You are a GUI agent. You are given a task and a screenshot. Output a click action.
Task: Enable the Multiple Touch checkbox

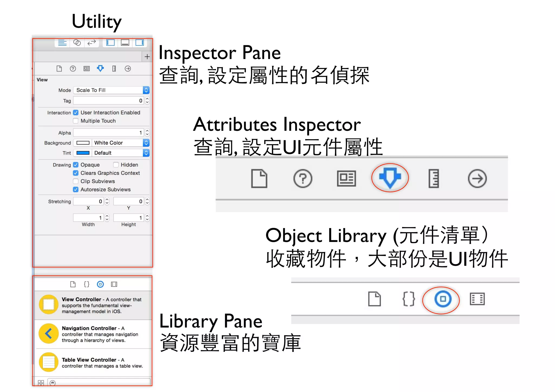pyautogui.click(x=76, y=121)
